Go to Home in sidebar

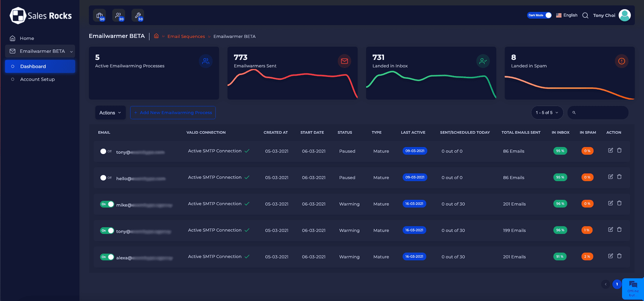(x=27, y=38)
